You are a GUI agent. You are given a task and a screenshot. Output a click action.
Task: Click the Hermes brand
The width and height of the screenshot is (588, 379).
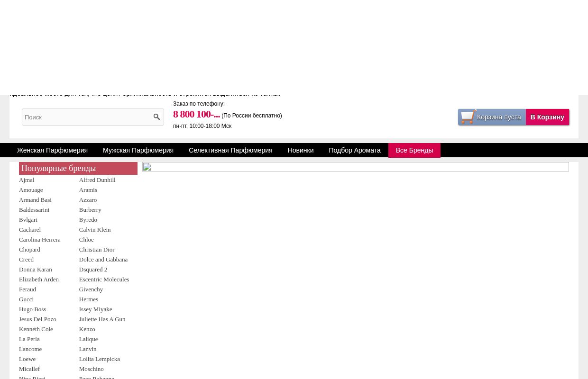pyautogui.click(x=88, y=299)
